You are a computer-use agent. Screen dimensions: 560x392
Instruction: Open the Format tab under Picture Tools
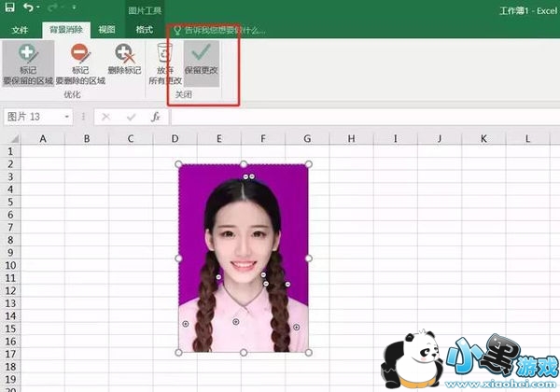click(x=145, y=30)
